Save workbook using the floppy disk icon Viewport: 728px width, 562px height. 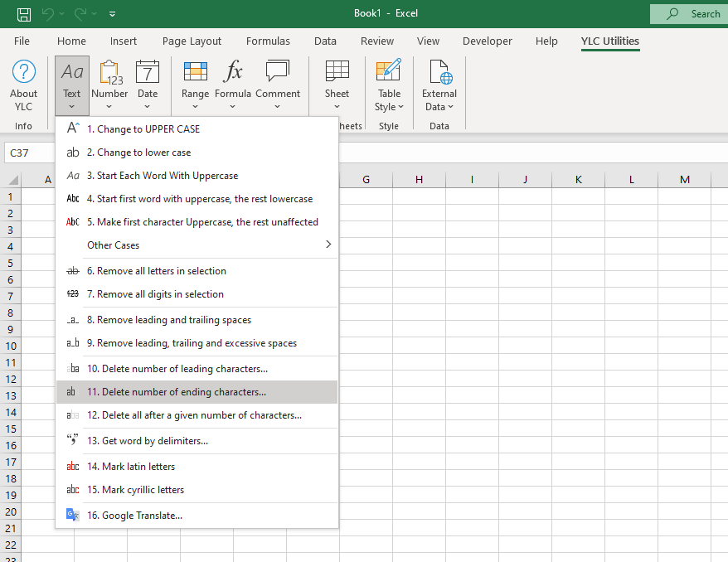click(x=24, y=13)
